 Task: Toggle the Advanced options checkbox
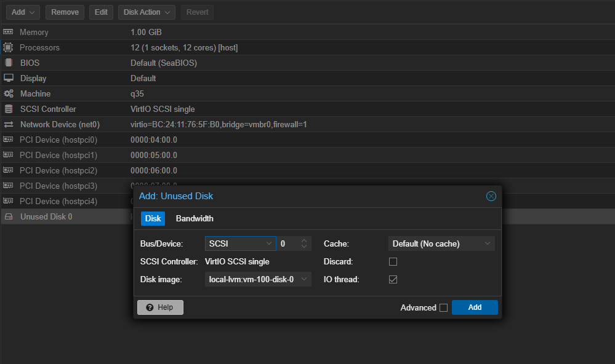pos(443,307)
